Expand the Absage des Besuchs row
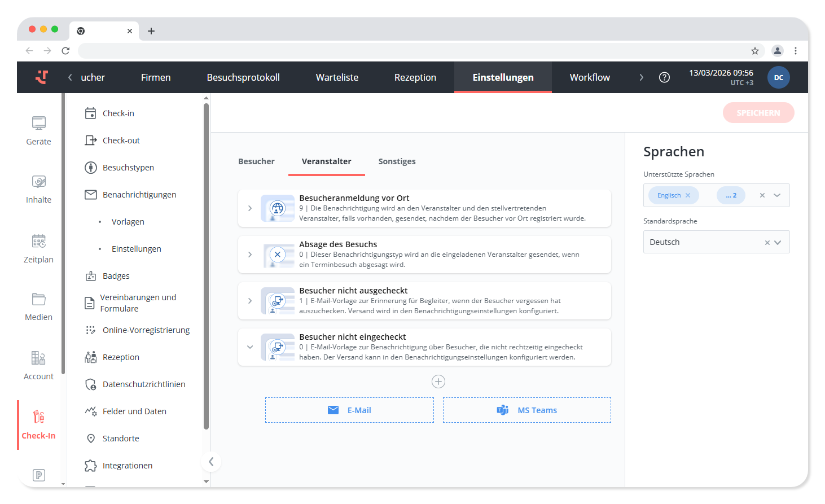 250,255
